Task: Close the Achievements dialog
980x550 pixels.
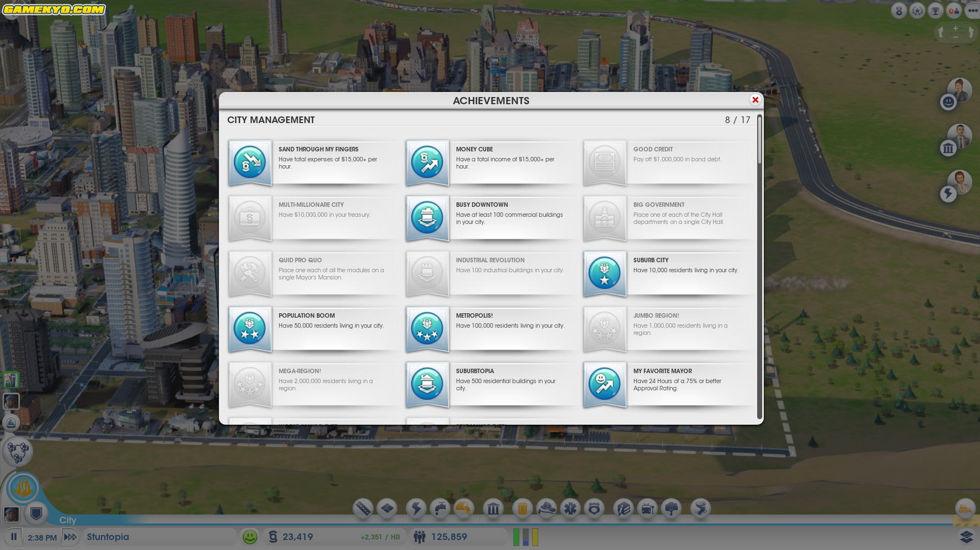Action: click(x=755, y=100)
